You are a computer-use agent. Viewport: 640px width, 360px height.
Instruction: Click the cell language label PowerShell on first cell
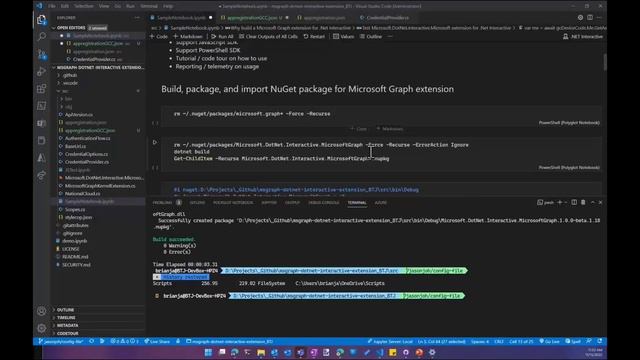[x=569, y=123]
